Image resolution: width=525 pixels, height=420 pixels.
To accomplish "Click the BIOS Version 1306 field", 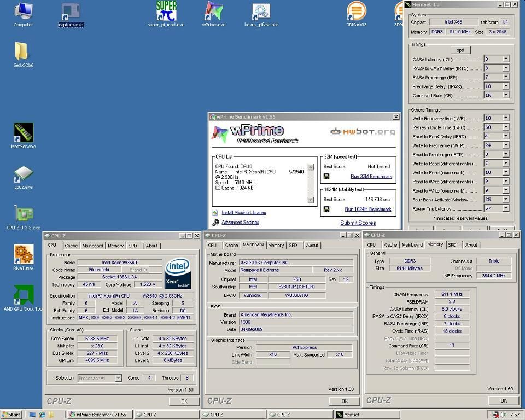I will pos(296,322).
